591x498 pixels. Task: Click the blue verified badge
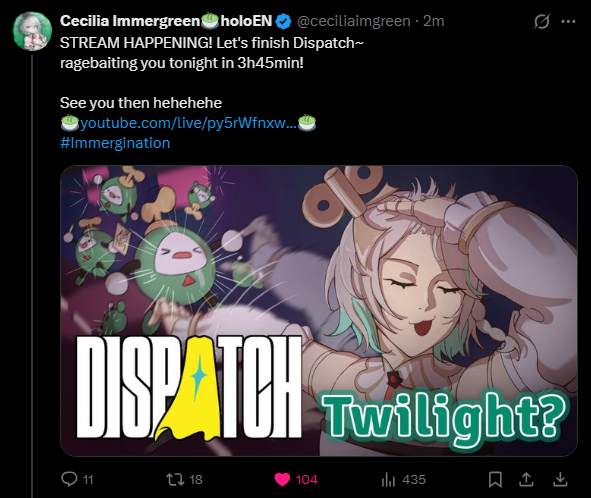click(x=283, y=21)
